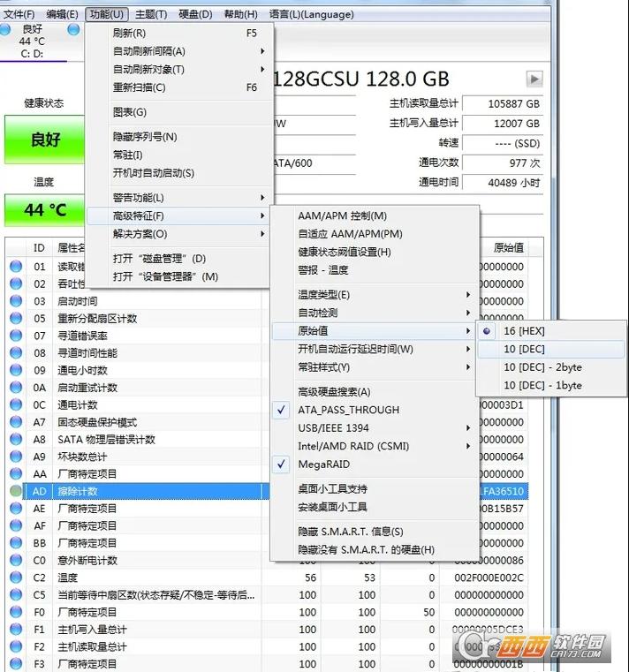Expand 解决方案(O) submenu
Viewport: 629px width, 672px height.
pyautogui.click(x=179, y=234)
